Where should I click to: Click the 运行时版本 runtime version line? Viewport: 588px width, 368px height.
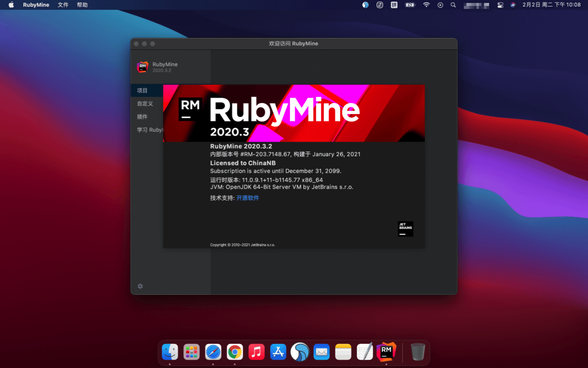(x=266, y=180)
